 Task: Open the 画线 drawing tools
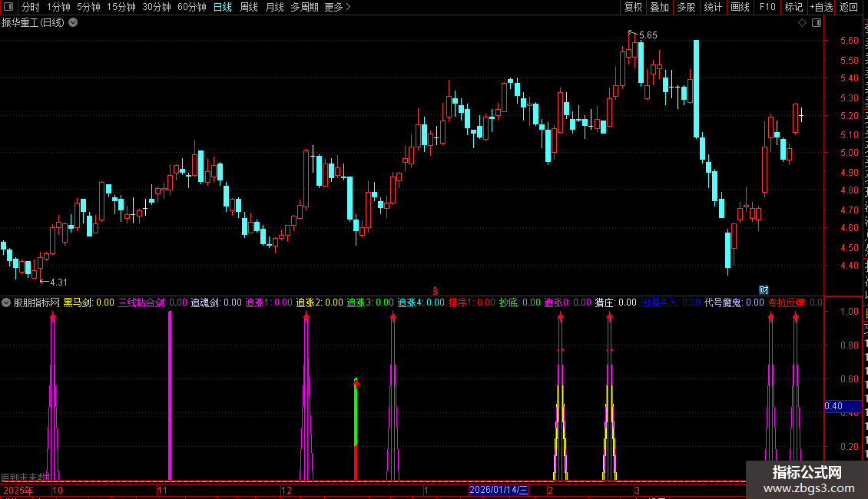click(x=740, y=7)
